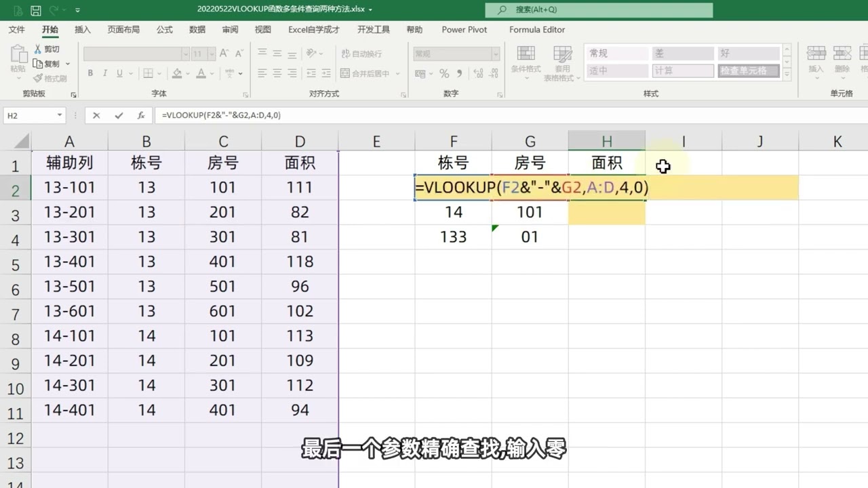The height and width of the screenshot is (488, 868).
Task: Expand the cell styles gallery more arrow
Action: (x=787, y=74)
